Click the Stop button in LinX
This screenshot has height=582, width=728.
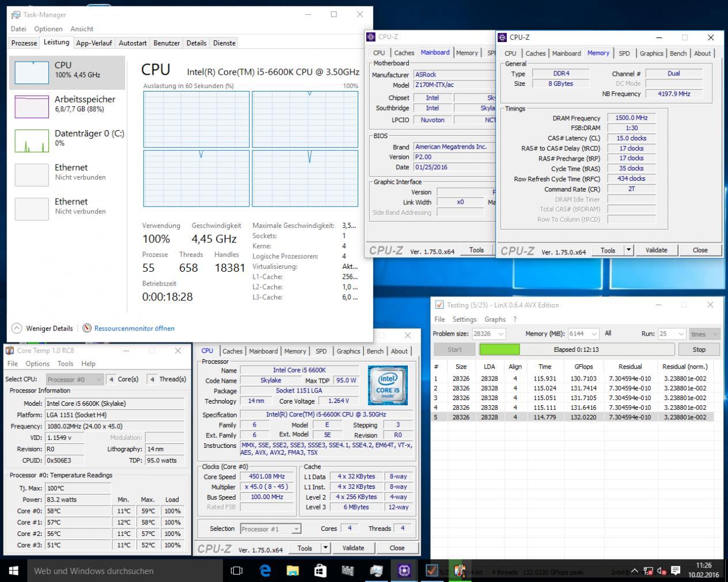pos(699,349)
